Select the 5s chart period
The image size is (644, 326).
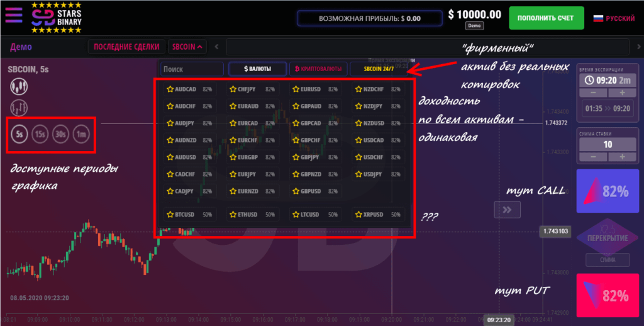tap(19, 133)
